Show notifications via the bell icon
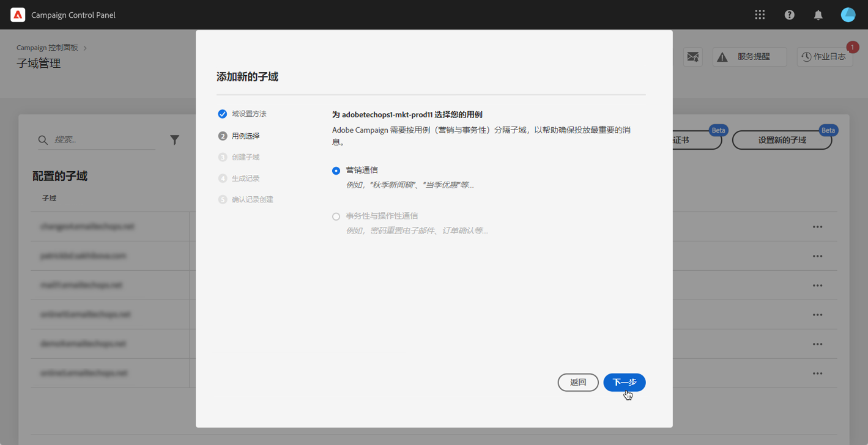The width and height of the screenshot is (868, 445). pyautogui.click(x=818, y=15)
